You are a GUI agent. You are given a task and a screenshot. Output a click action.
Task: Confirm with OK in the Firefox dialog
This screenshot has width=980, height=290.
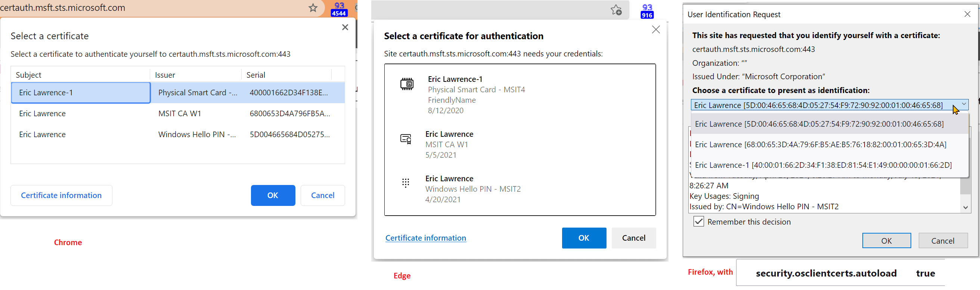pos(886,241)
